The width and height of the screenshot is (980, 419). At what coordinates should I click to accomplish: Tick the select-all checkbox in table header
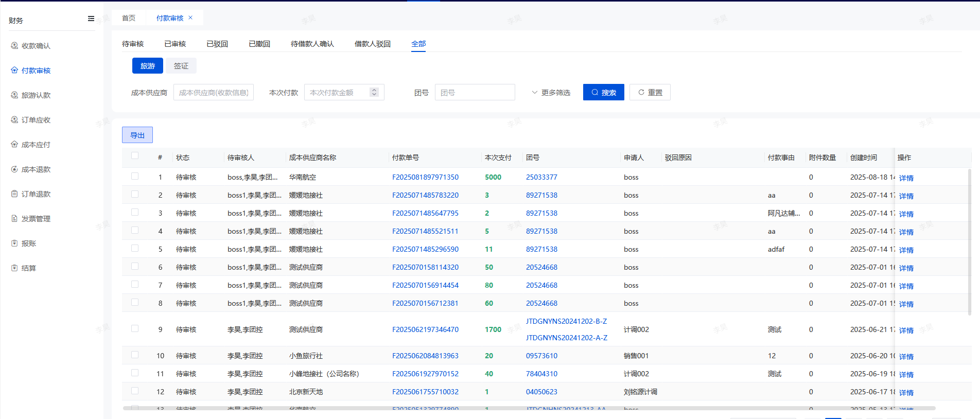click(x=135, y=156)
